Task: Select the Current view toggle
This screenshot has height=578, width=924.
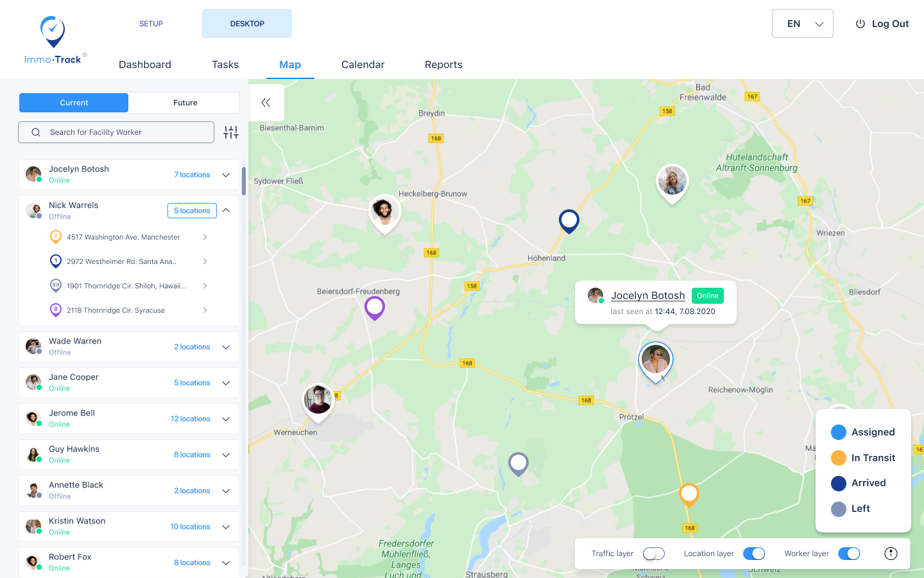Action: (x=74, y=103)
